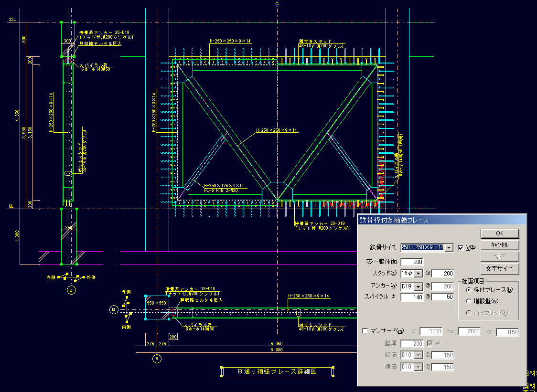Click the OK button in the brace dialog
Viewport: 537px width, 392px height.
pyautogui.click(x=499, y=233)
